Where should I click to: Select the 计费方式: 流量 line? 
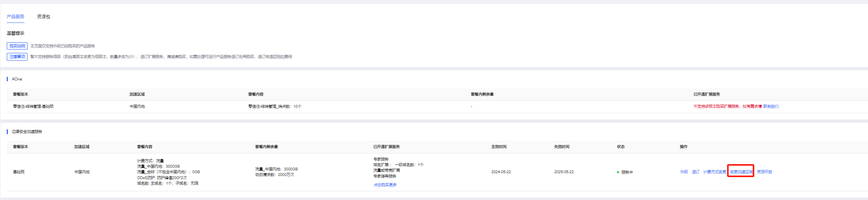click(150, 161)
